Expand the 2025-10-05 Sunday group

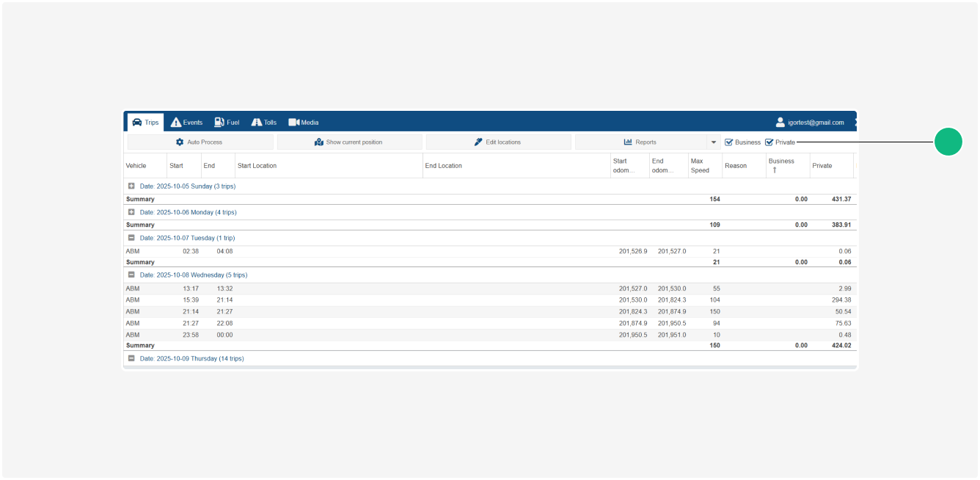tap(131, 186)
